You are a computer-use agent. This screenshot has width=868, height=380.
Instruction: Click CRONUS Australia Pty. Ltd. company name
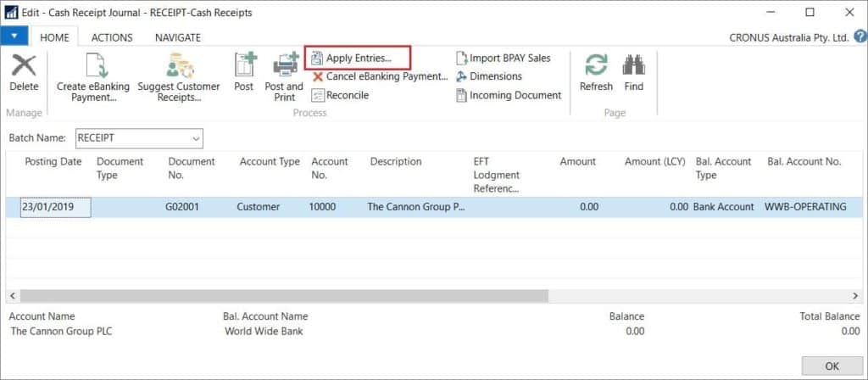click(x=789, y=38)
